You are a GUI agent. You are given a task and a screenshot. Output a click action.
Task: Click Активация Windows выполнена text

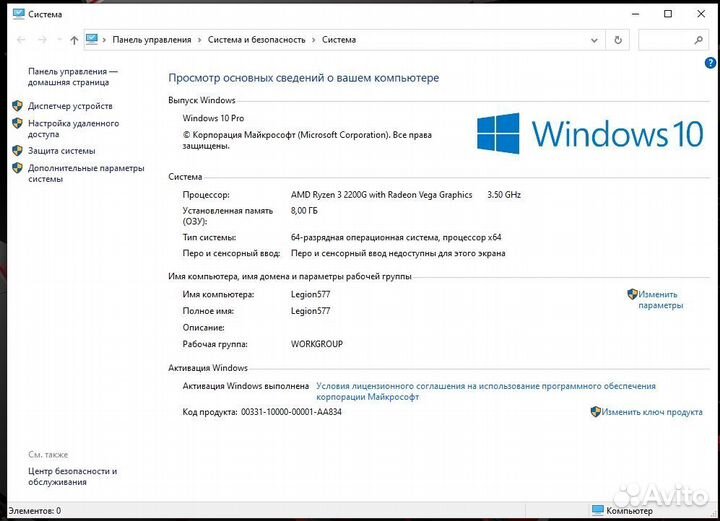coord(246,386)
